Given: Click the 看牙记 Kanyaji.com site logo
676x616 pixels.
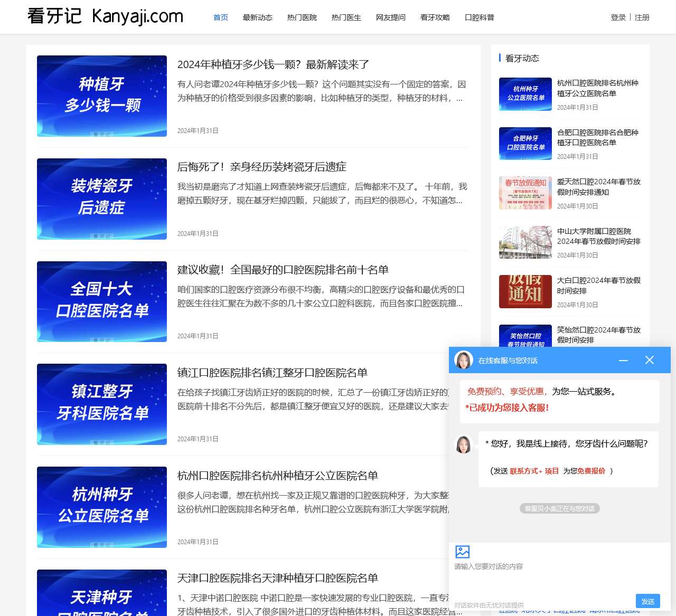Looking at the screenshot, I should tap(105, 16).
